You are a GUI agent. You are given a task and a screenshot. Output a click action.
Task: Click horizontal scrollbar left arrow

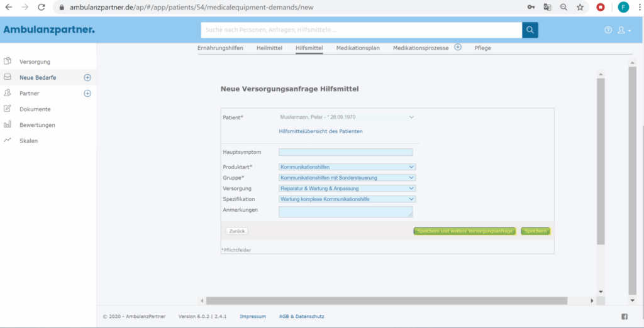coord(202,301)
